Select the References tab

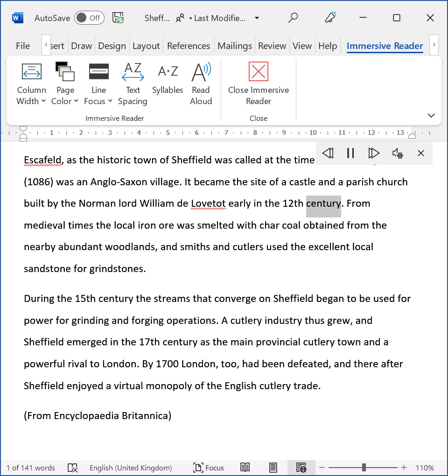(189, 45)
